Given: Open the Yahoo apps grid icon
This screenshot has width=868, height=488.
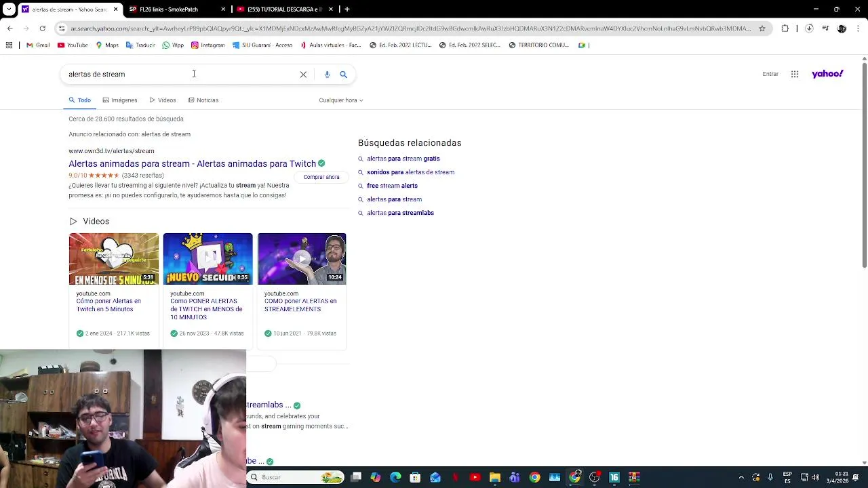Looking at the screenshot, I should 795,74.
